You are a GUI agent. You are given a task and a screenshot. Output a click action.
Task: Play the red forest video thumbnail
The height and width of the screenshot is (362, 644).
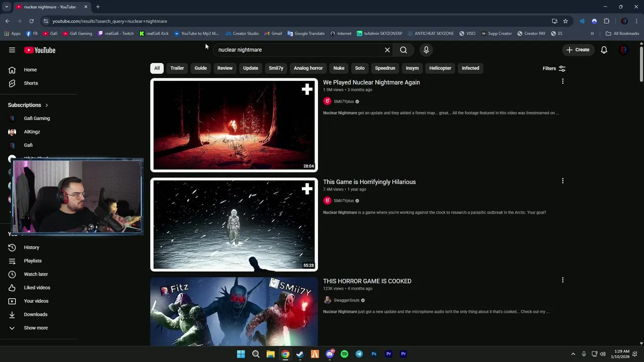click(x=234, y=125)
